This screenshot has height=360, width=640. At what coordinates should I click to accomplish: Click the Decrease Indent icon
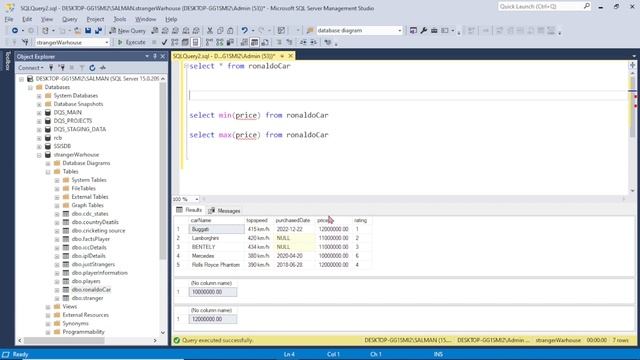click(x=303, y=42)
